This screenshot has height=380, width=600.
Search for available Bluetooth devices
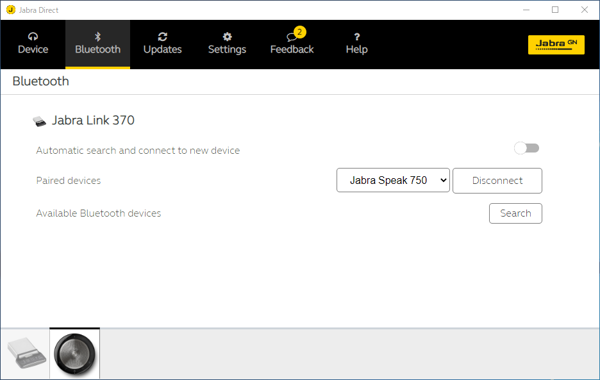515,213
